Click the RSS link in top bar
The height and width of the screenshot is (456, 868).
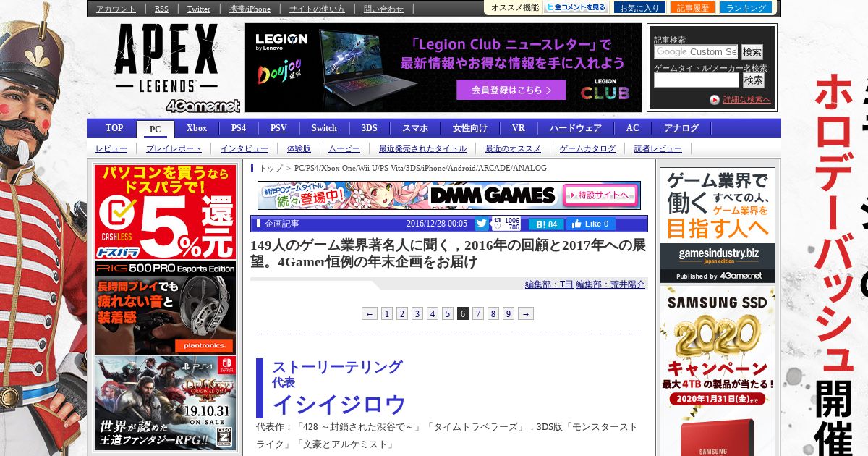tap(161, 9)
